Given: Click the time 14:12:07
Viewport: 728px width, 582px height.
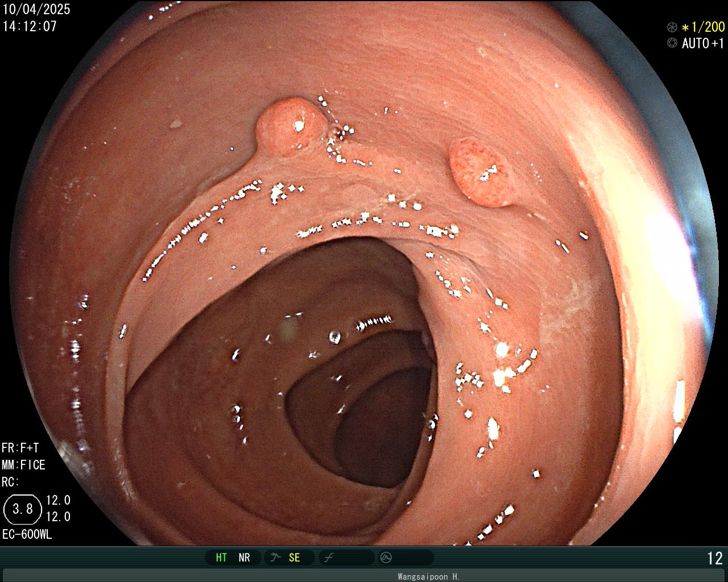Looking at the screenshot, I should [x=30, y=26].
